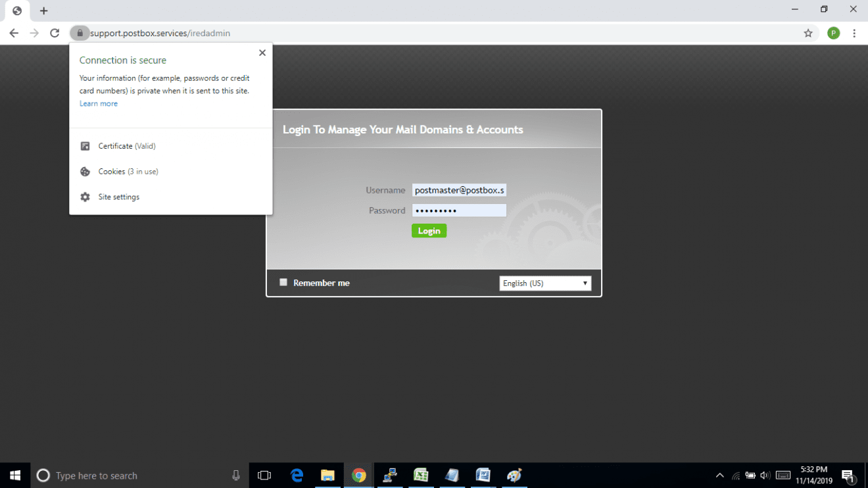Open Cookies (3 in use)
Viewport: 868px width, 488px height.
tap(171, 172)
